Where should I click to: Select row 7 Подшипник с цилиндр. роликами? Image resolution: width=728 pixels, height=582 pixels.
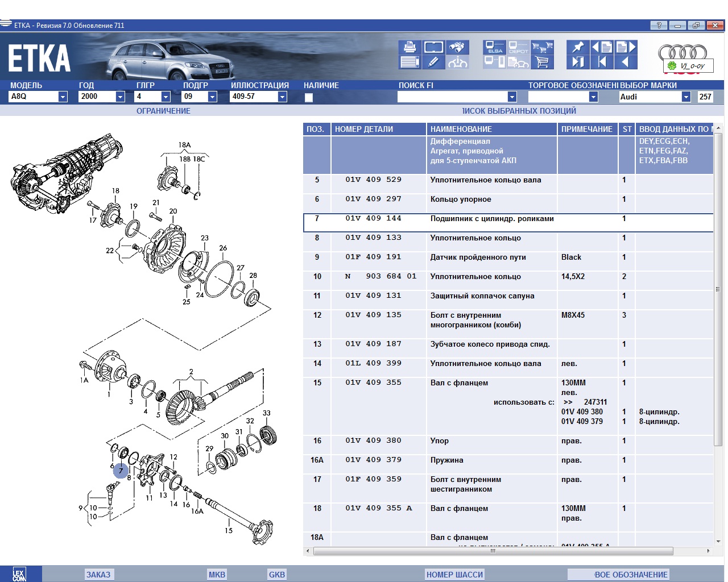point(508,223)
